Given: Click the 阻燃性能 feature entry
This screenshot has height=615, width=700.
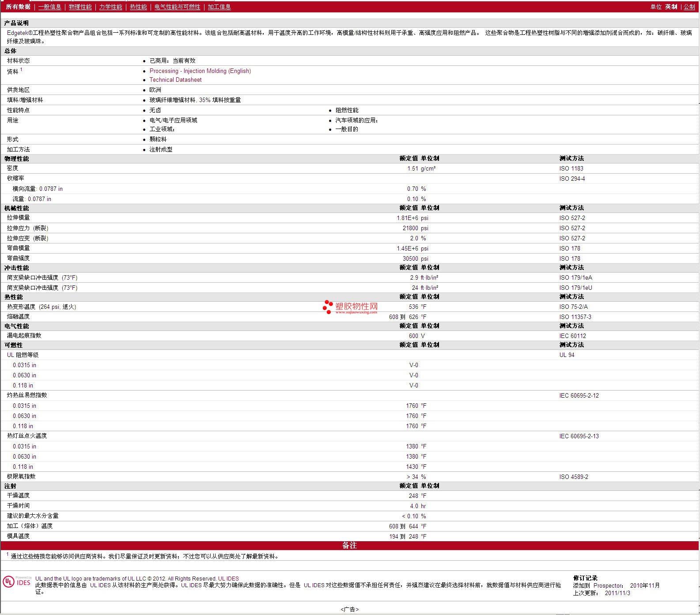Looking at the screenshot, I should tap(347, 110).
